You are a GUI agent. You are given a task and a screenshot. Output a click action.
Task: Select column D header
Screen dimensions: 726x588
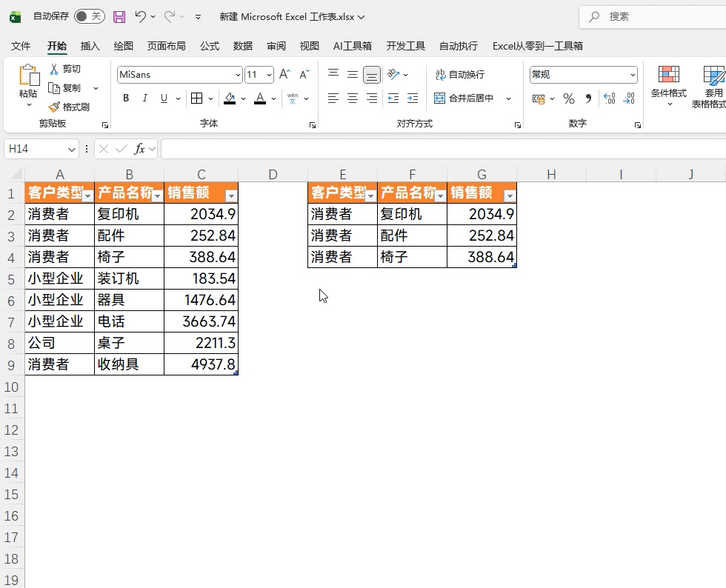[x=273, y=175]
